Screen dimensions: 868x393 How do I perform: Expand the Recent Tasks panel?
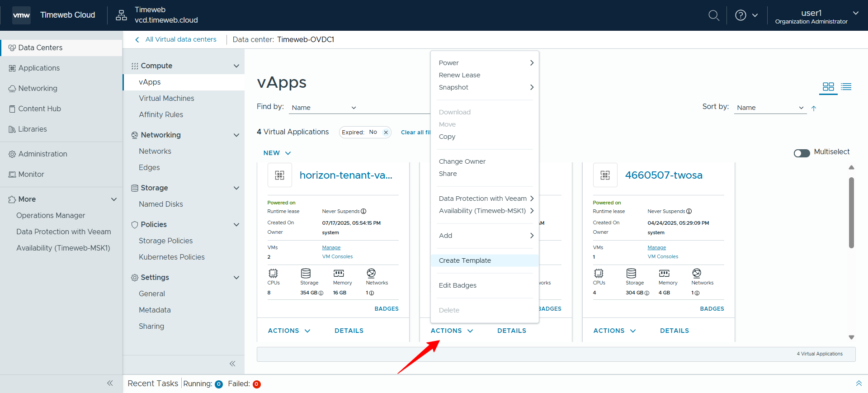tap(859, 384)
